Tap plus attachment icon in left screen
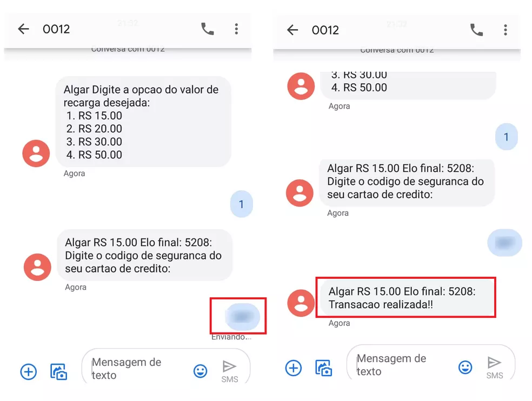 pyautogui.click(x=29, y=371)
